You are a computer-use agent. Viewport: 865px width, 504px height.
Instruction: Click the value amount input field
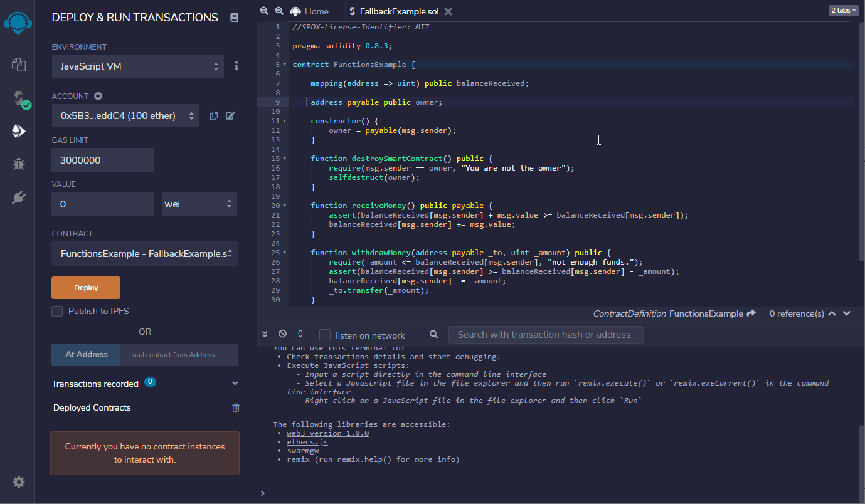(103, 204)
